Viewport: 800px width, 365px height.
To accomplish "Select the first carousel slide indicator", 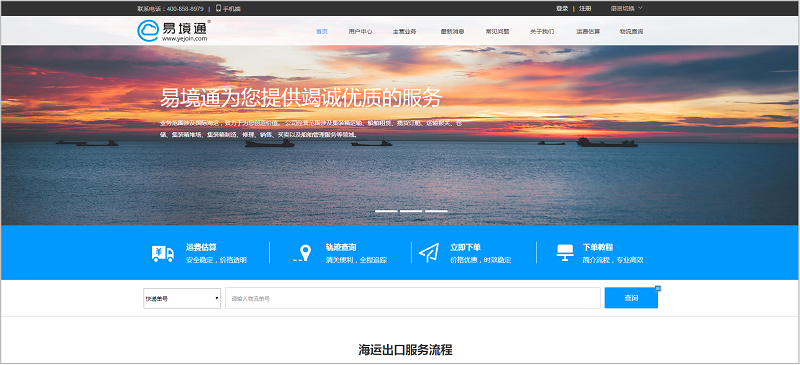I will coord(386,211).
